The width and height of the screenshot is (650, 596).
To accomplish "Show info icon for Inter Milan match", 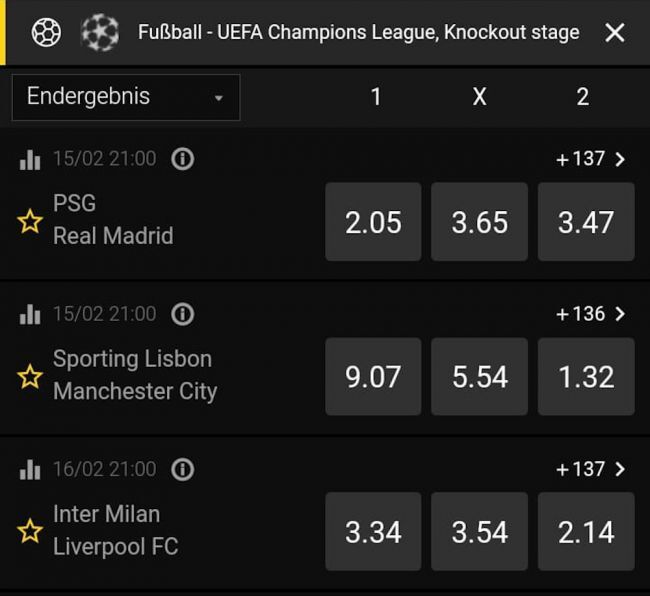I will (x=182, y=469).
